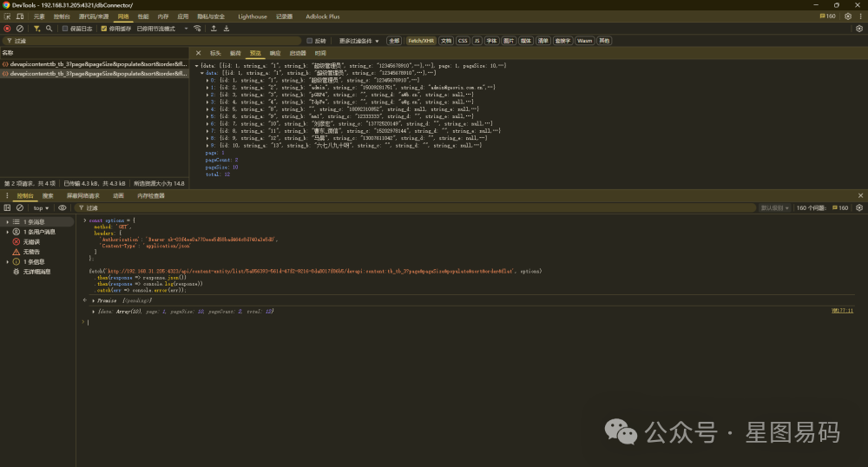Click the 160 个问题 issues counter
The width and height of the screenshot is (868, 467).
click(821, 208)
